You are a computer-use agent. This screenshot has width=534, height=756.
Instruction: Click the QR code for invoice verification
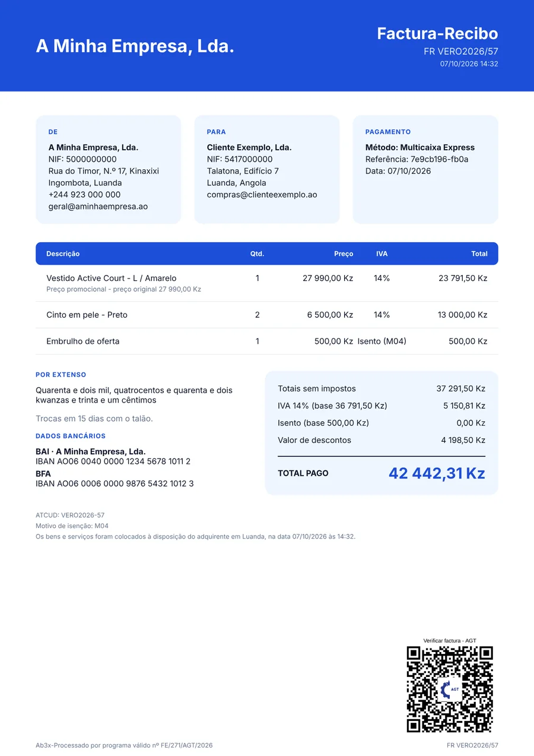450,689
